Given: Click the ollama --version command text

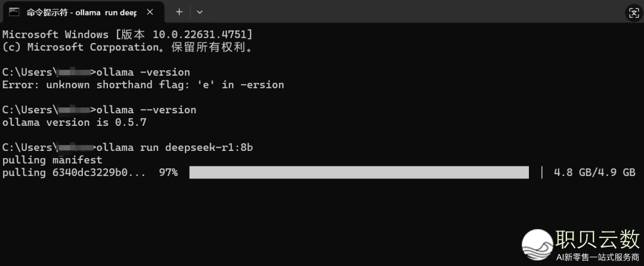Looking at the screenshot, I should pyautogui.click(x=146, y=110).
